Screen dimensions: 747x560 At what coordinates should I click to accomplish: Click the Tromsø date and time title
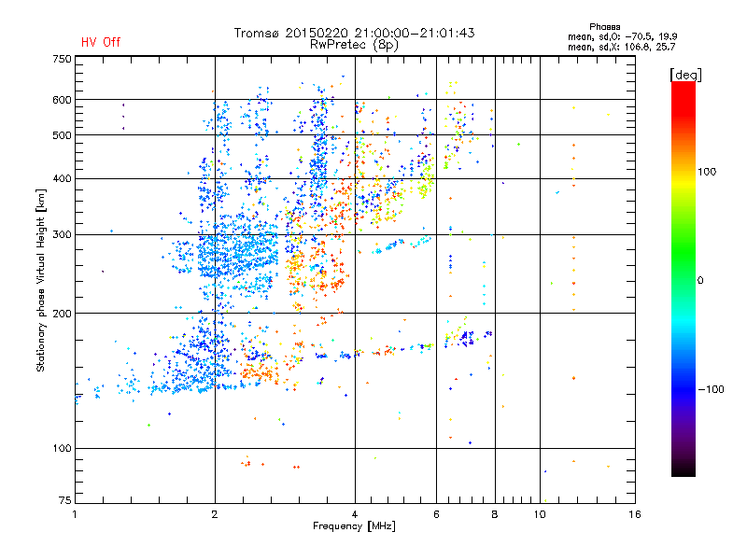click(x=355, y=33)
